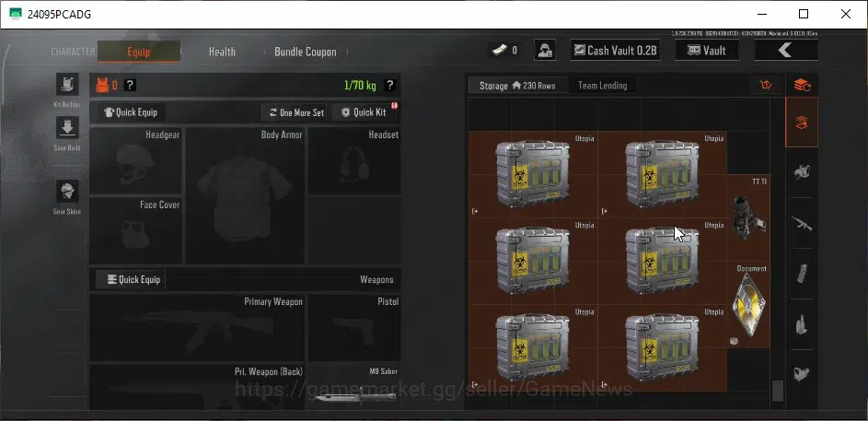Open the Kit Builder icon
Image resolution: width=868 pixels, height=421 pixels.
(67, 84)
